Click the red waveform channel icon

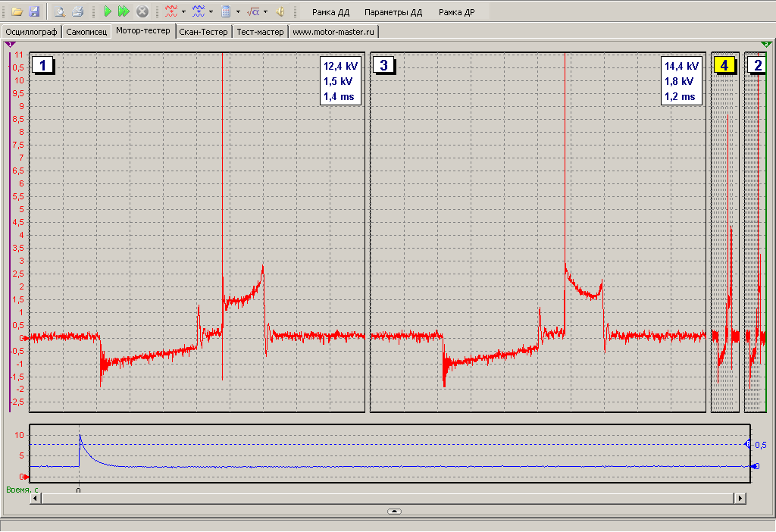point(171,11)
